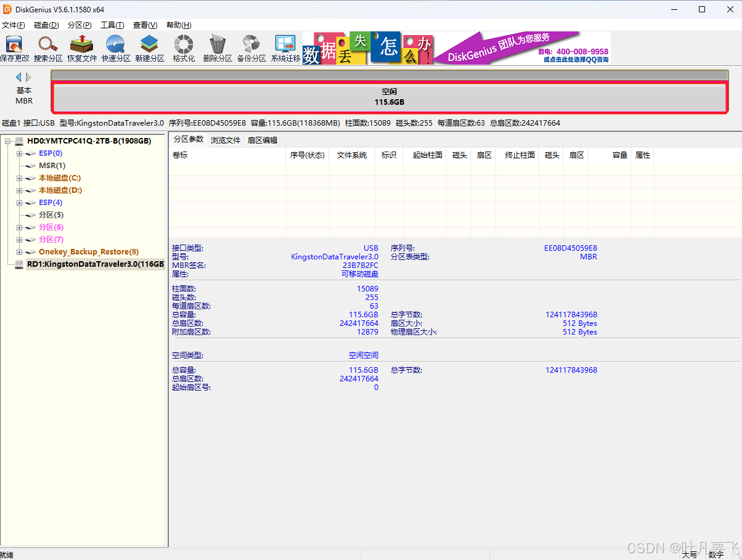Click the partition icon beside MSR(1)

pyautogui.click(x=31, y=166)
